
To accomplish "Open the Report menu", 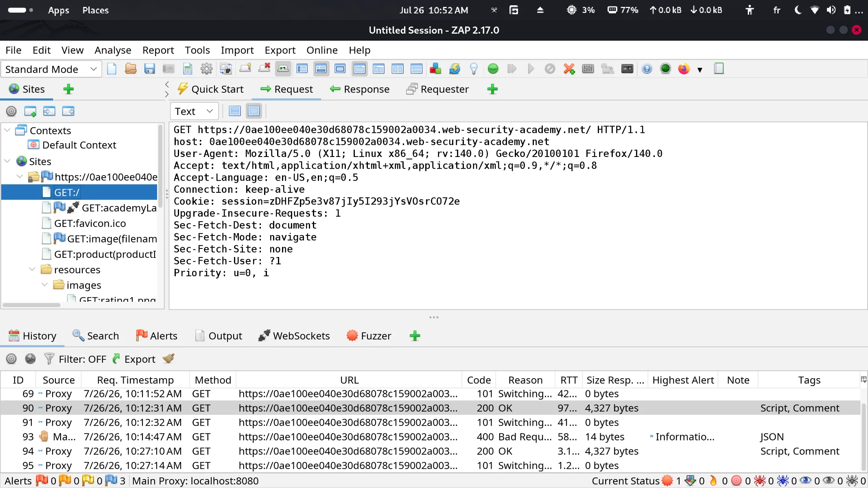I will (158, 50).
